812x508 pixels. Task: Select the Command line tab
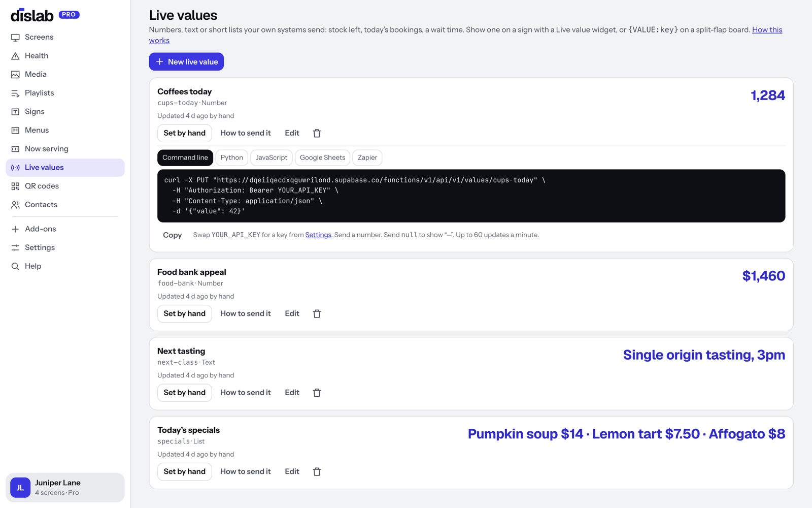[185, 157]
